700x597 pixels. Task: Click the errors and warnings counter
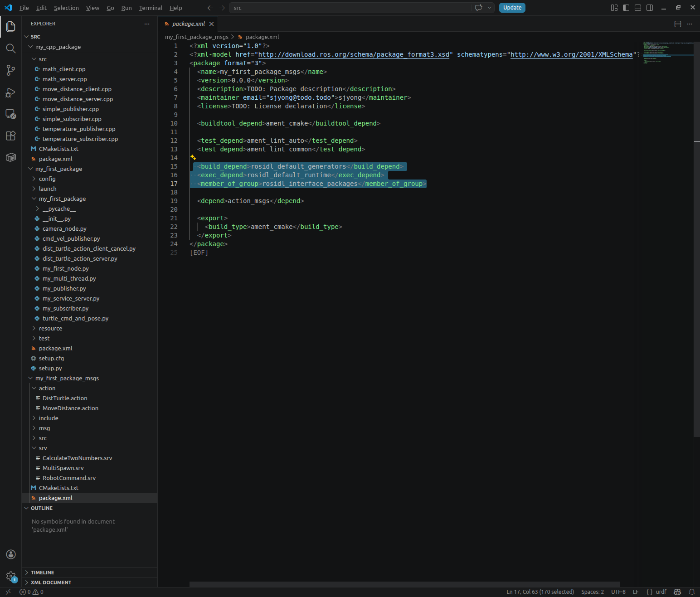point(31,592)
